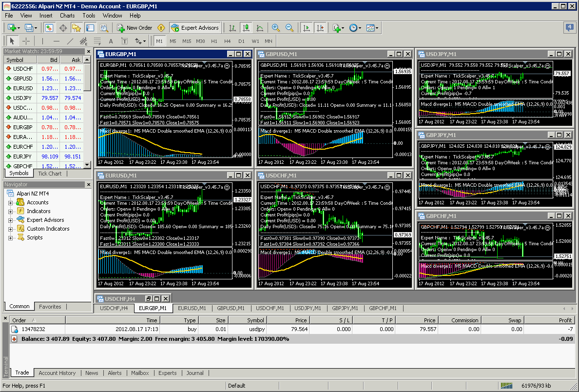
Task: Switch to the Account History tab
Action: [x=57, y=373]
